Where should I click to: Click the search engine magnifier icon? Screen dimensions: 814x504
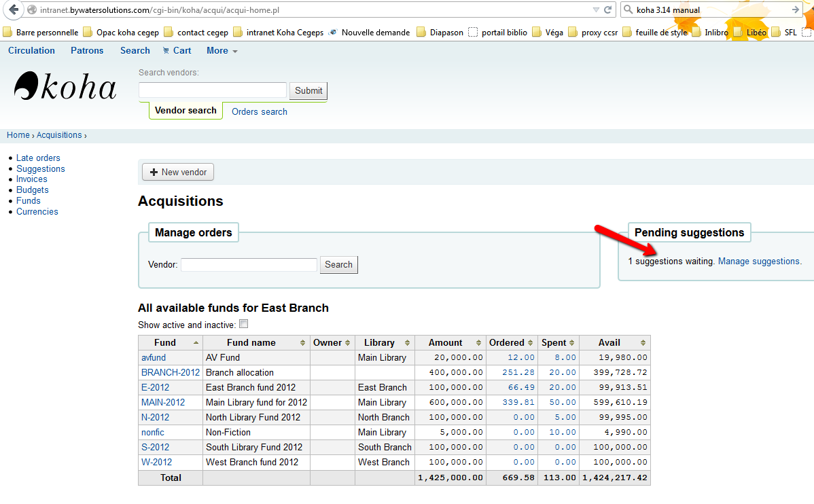point(628,10)
